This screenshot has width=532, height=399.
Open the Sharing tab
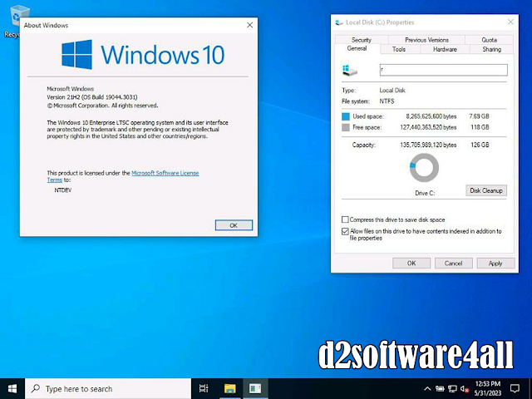[x=491, y=49]
